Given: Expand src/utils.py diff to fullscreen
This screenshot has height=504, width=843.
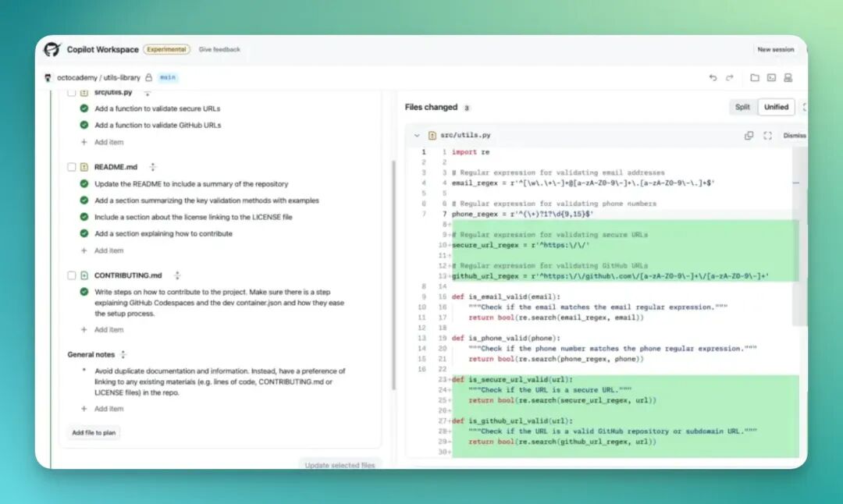Looking at the screenshot, I should (768, 136).
